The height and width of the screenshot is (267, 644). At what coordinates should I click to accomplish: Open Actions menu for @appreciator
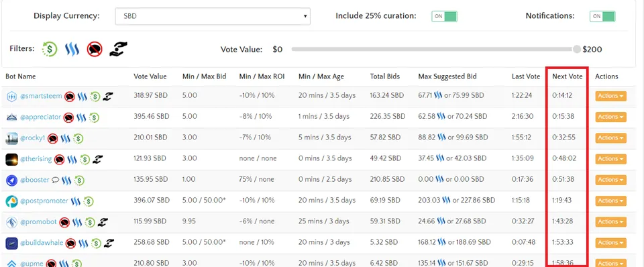[x=610, y=117]
